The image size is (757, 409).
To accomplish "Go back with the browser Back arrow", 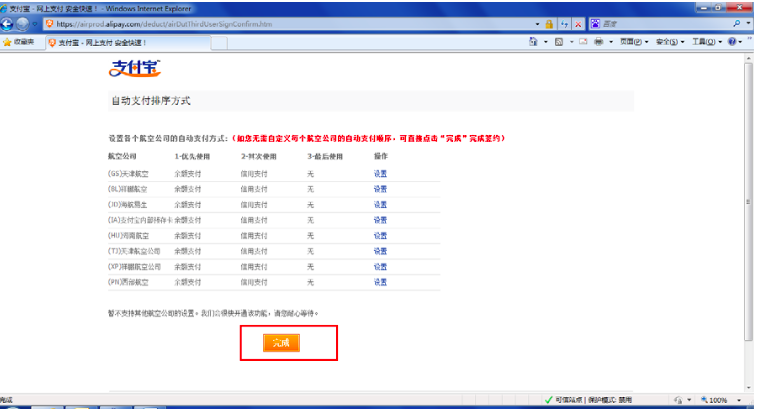I will [7, 24].
